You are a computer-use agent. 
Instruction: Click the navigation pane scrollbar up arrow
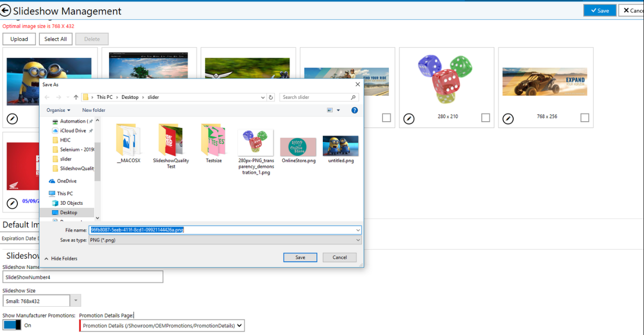tap(97, 120)
